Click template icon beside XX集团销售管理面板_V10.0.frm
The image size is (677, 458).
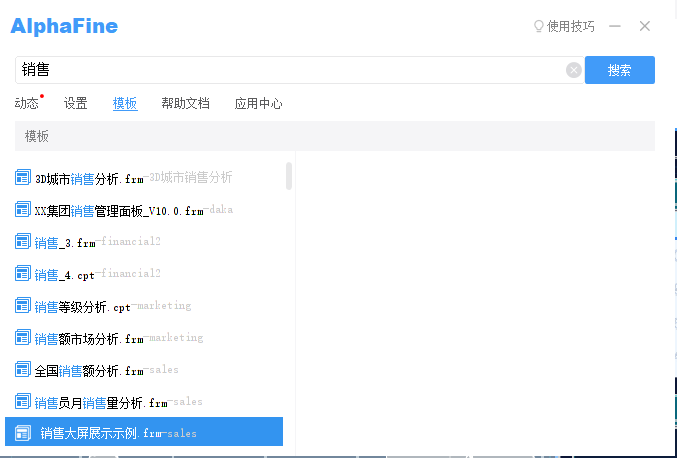pyautogui.click(x=23, y=209)
